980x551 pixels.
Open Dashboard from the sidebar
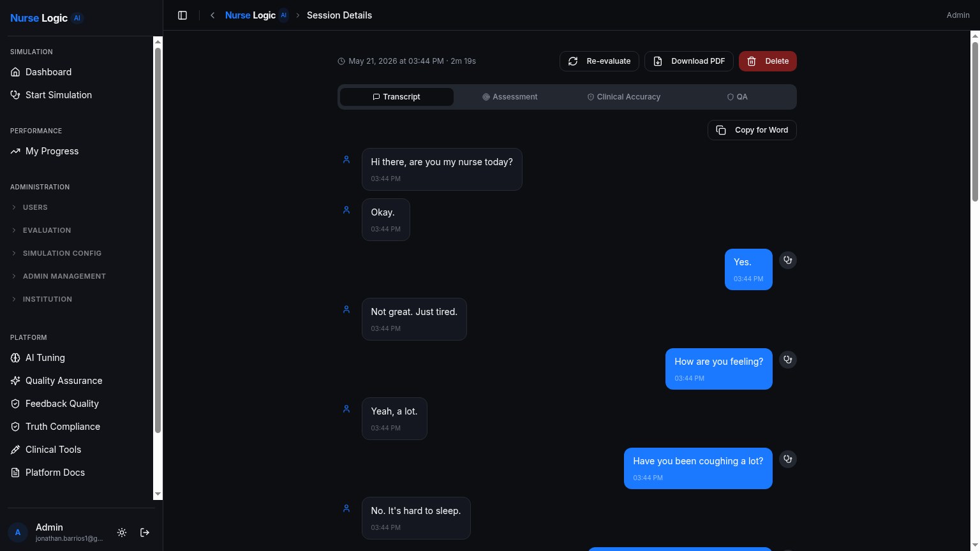click(x=77, y=72)
